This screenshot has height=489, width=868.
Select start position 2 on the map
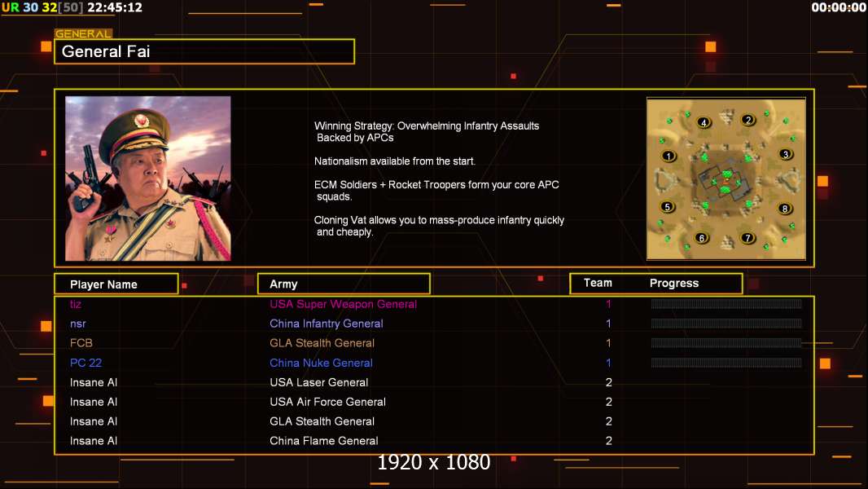point(748,120)
